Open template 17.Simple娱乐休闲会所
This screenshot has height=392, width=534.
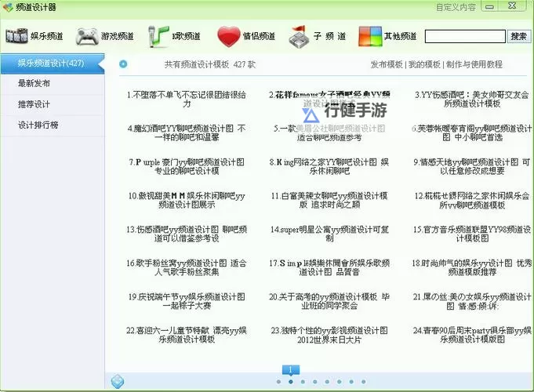click(x=329, y=267)
